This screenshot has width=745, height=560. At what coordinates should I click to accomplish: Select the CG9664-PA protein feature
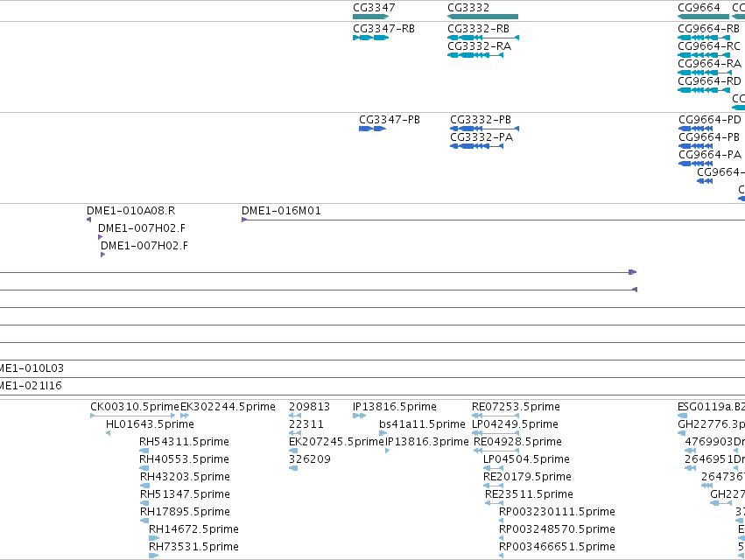pos(696,164)
